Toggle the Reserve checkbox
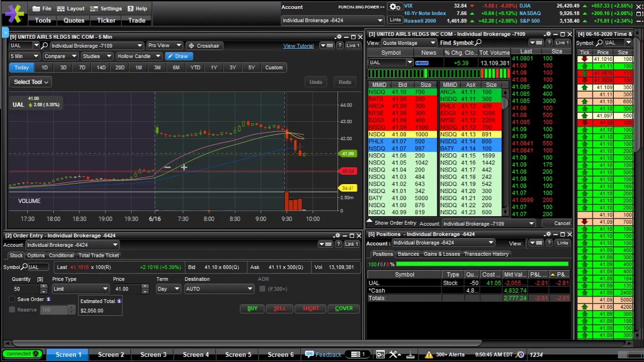The width and height of the screenshot is (644, 362). 12,310
